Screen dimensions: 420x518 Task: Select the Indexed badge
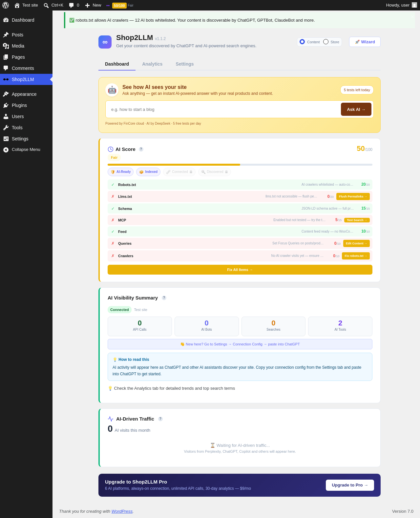click(148, 172)
